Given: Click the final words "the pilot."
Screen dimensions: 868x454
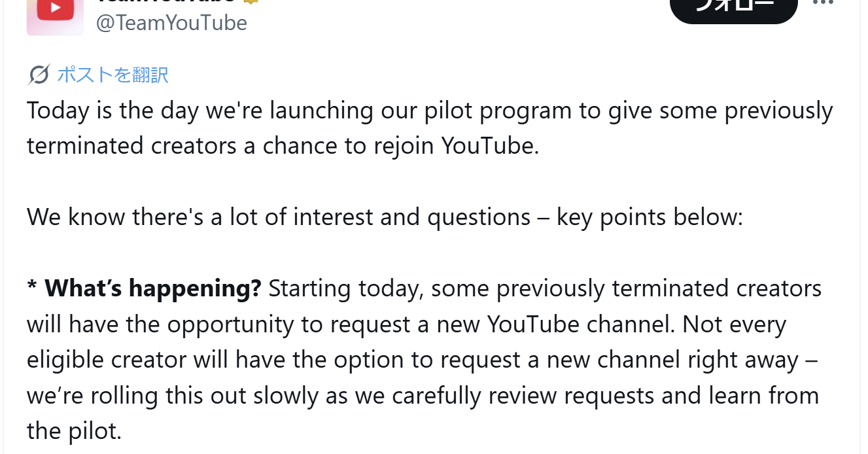Looking at the screenshot, I should [x=74, y=430].
